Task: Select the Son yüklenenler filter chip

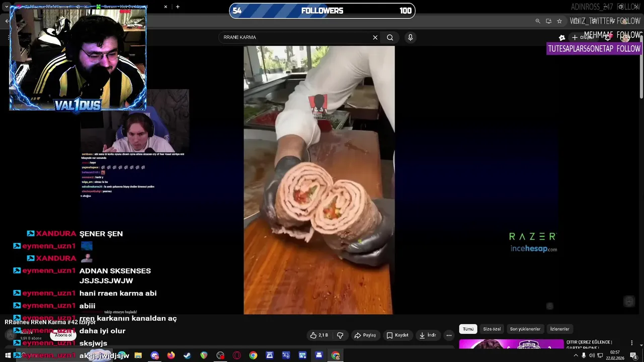Action: pos(525,329)
